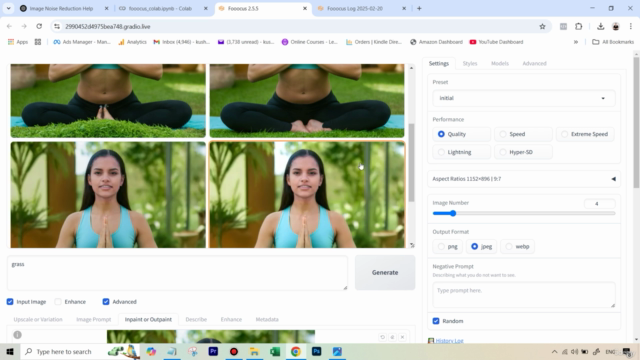
Task: Undo the inpaint canvas stroke
Action: (x=382, y=337)
